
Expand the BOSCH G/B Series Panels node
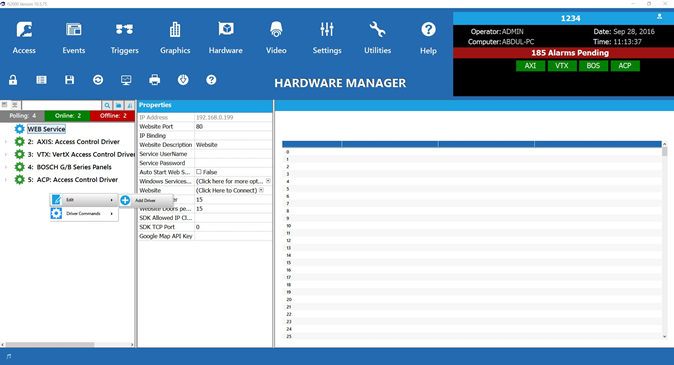click(6, 167)
